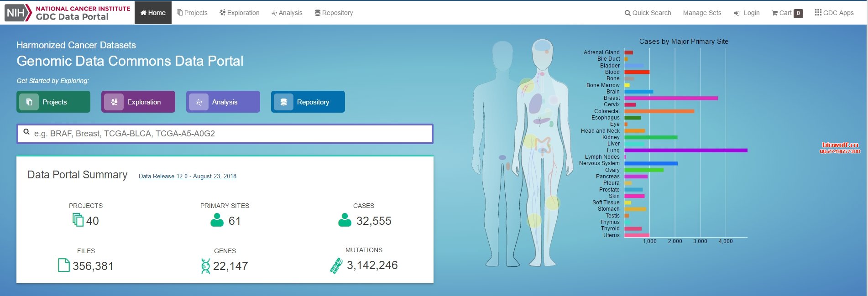Select the Blood bar in the chart
Viewport: 868px width, 296px height.
(637, 72)
